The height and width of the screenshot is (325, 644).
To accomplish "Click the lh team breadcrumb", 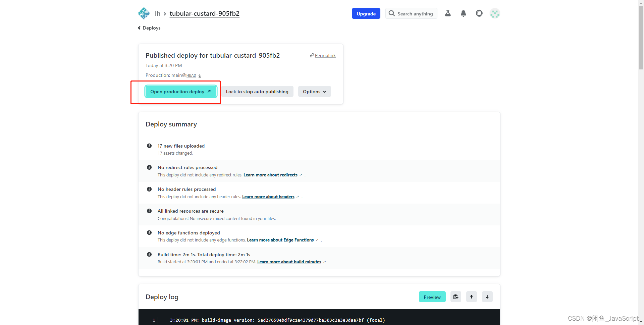I will (158, 13).
